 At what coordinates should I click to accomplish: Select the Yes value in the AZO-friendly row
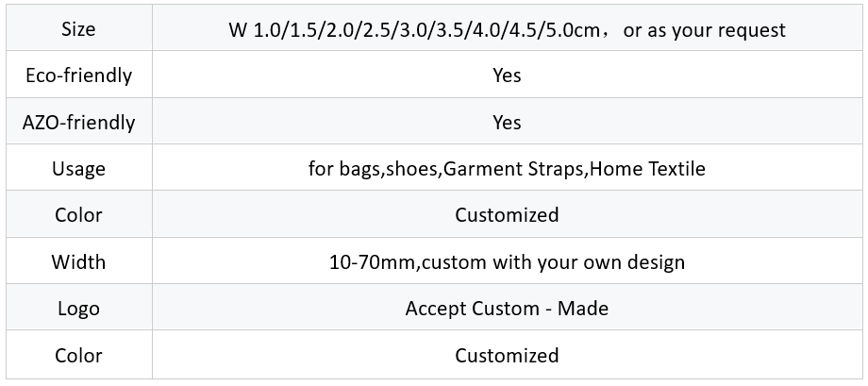tap(507, 122)
